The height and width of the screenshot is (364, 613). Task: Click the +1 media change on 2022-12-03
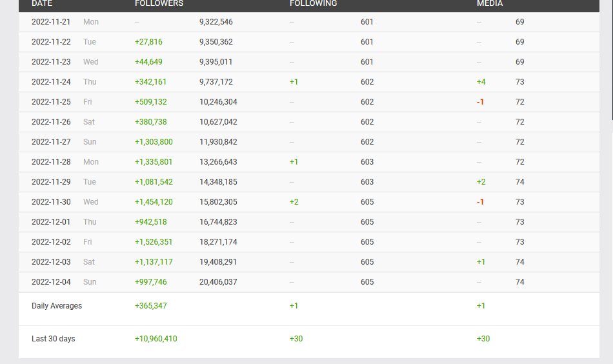click(481, 262)
